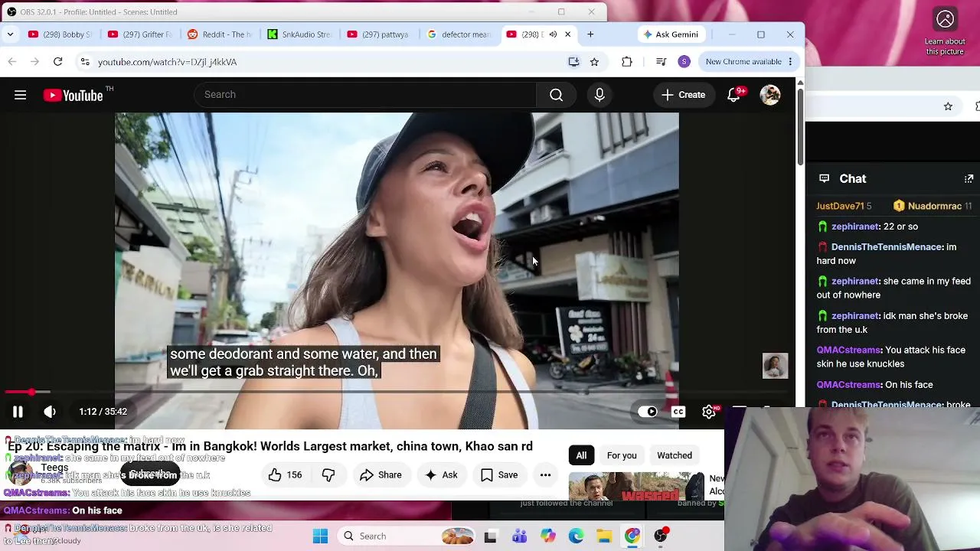Close the active YouTube tab
Screen dimensions: 980x551
(567, 34)
